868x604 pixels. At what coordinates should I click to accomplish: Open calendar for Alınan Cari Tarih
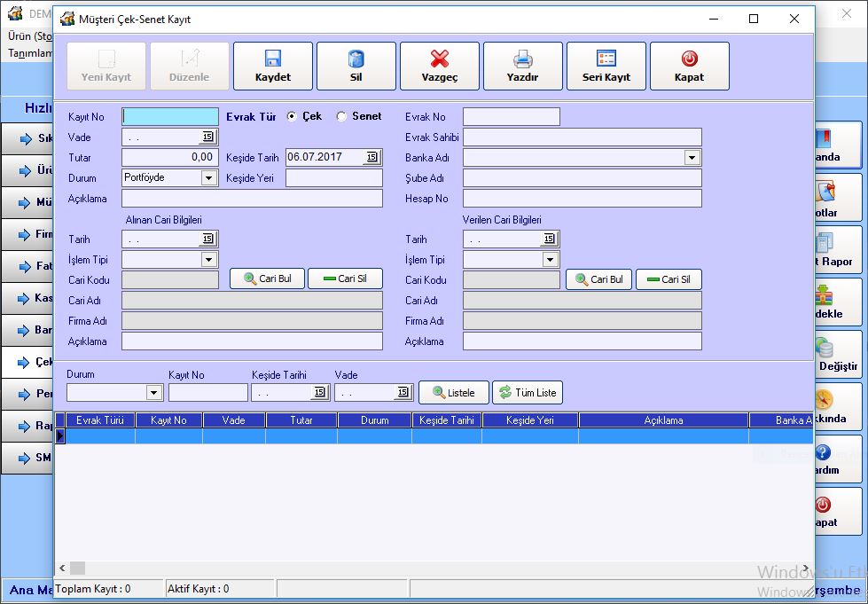tap(207, 239)
